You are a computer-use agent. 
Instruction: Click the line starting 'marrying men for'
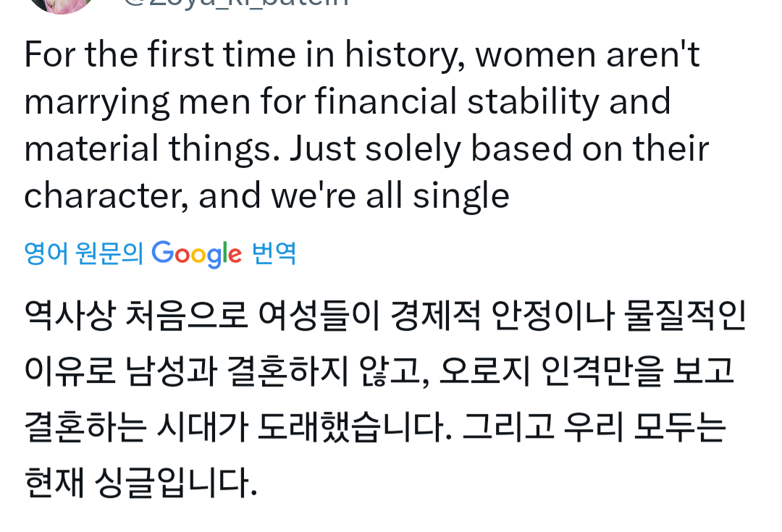[348, 101]
